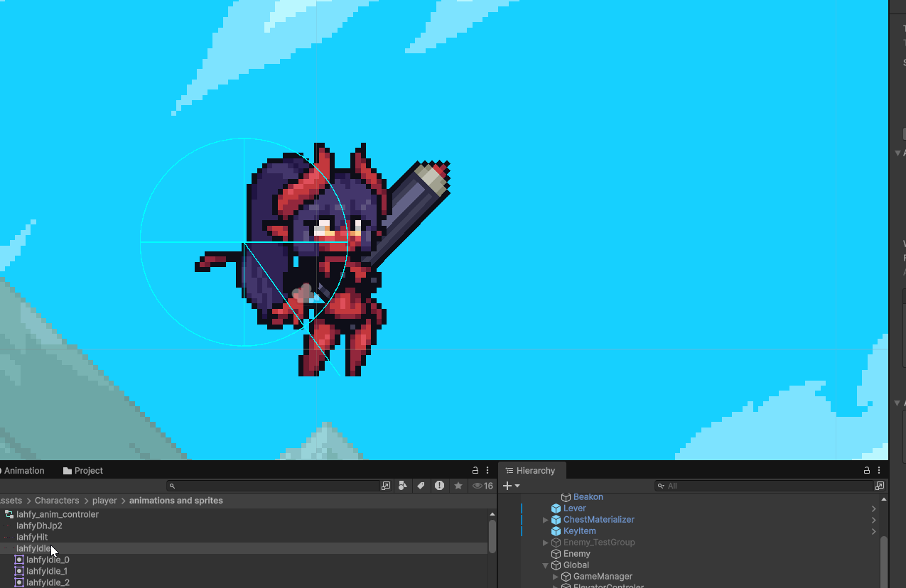Go to Characters folder in breadcrumb
The image size is (906, 588).
(57, 501)
